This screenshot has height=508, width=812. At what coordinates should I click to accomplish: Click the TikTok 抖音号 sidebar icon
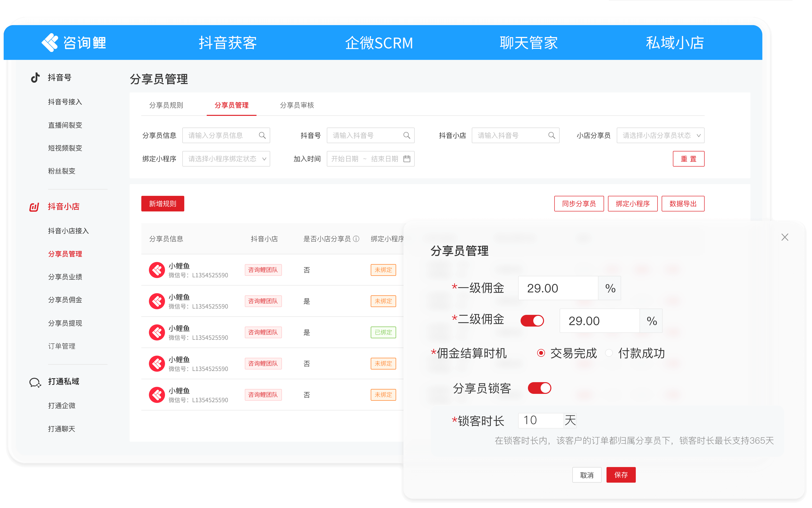[x=35, y=78]
